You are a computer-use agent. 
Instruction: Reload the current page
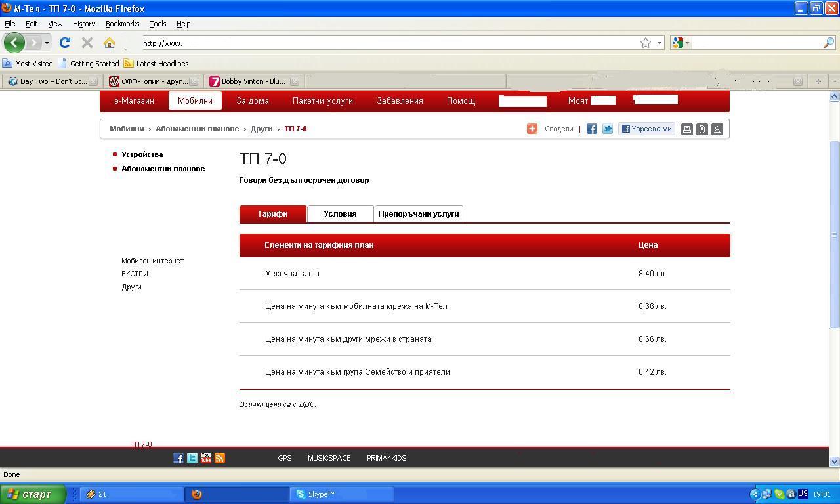pos(64,43)
